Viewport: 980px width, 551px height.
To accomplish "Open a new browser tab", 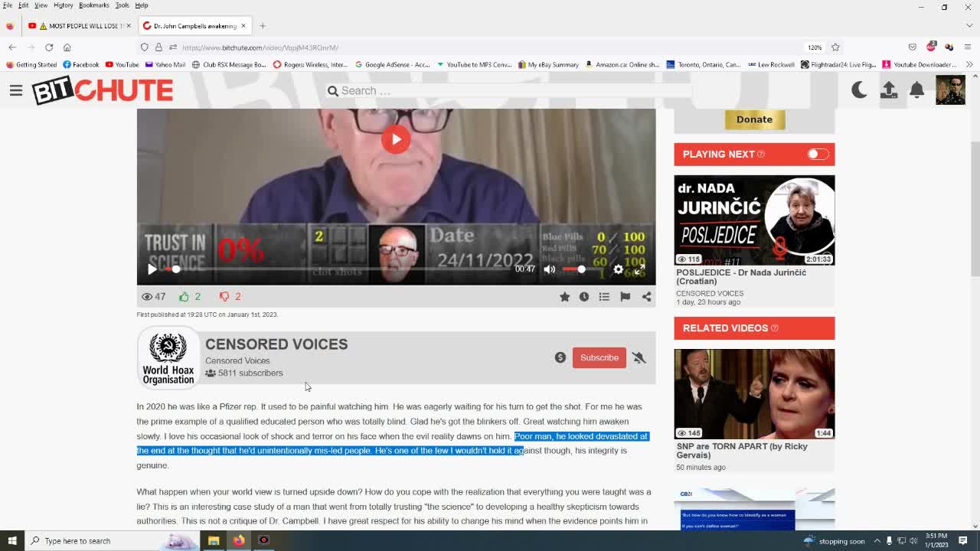I will 262,26.
